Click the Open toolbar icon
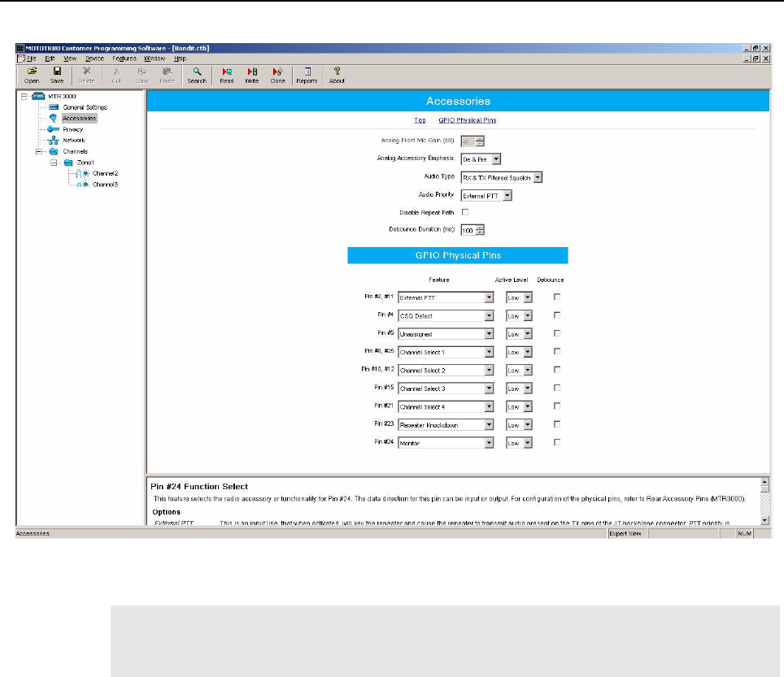 (32, 76)
